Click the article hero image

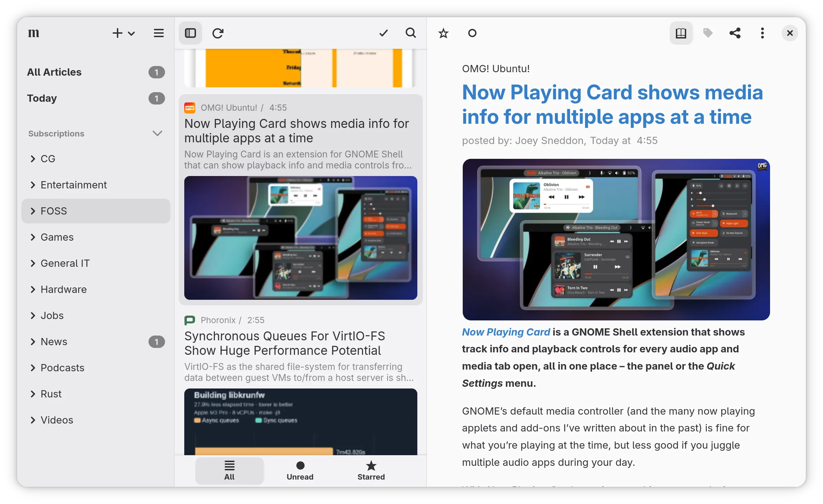pos(616,240)
